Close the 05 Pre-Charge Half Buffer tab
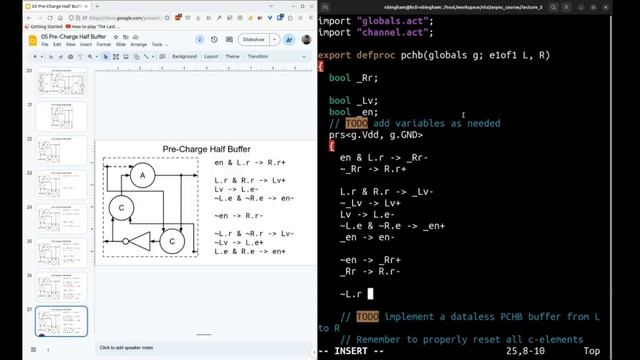Viewport: 640px width, 360px height. pos(86,7)
